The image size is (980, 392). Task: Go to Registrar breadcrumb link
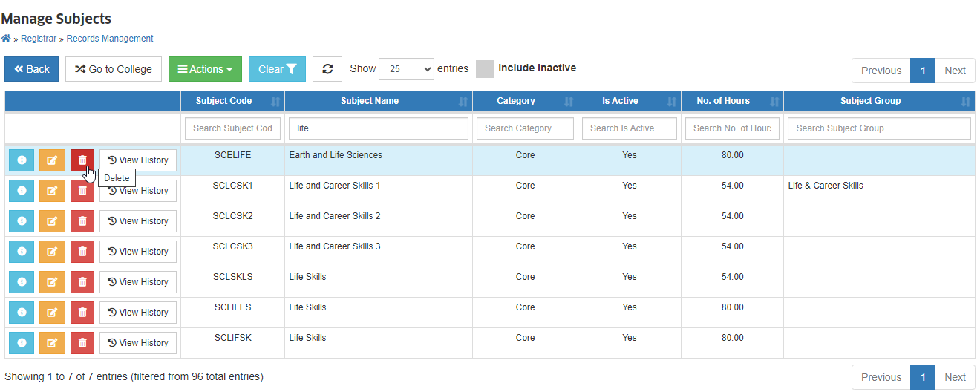click(x=39, y=39)
